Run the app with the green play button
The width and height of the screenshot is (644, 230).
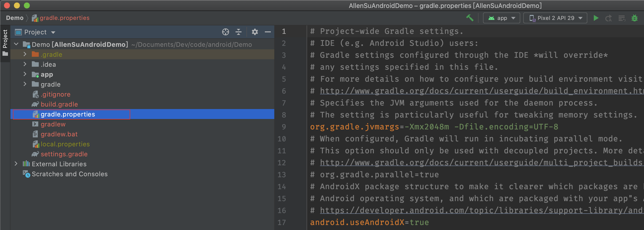(x=596, y=18)
